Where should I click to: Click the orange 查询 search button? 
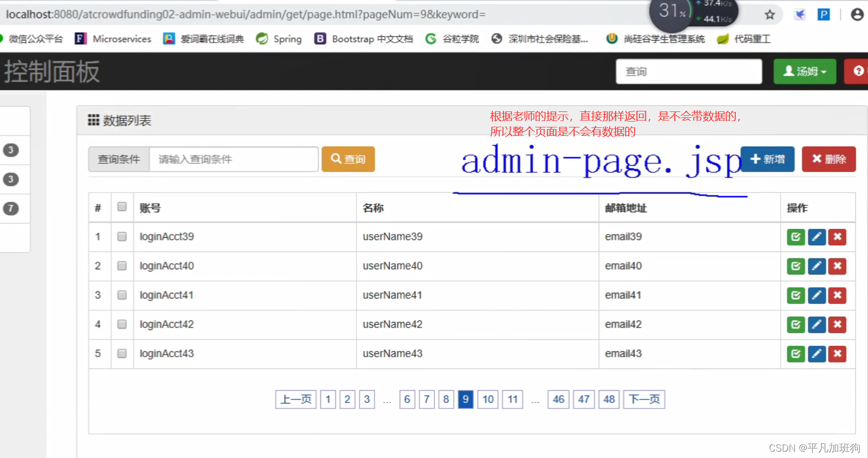point(348,159)
